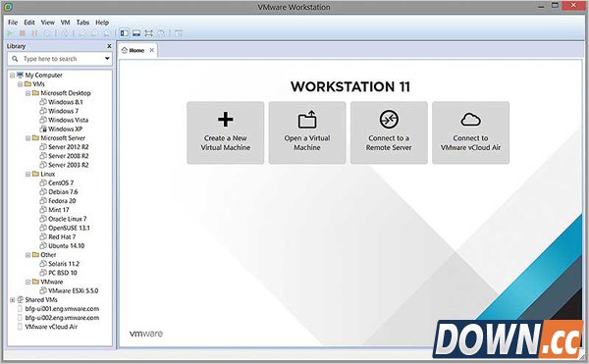Click the folder-arrow icon on Open a Virtual Machine
Viewport: 589px width, 364px height.
coord(307,120)
